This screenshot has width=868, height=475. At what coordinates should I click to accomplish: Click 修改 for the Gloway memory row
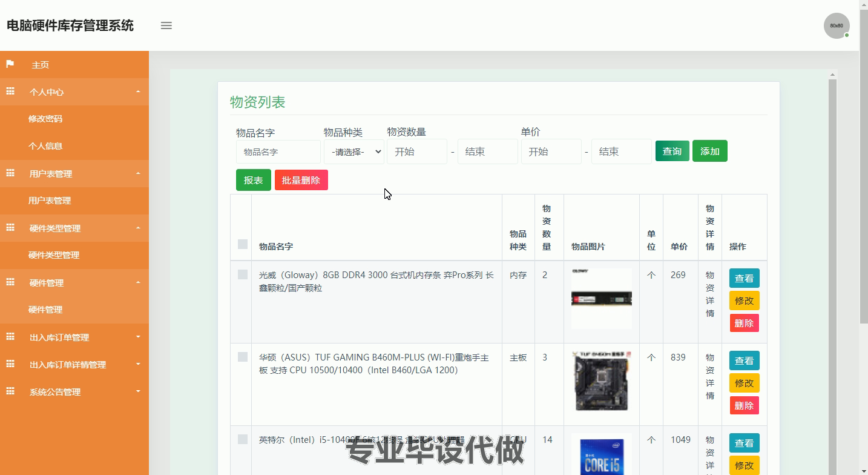click(x=745, y=301)
